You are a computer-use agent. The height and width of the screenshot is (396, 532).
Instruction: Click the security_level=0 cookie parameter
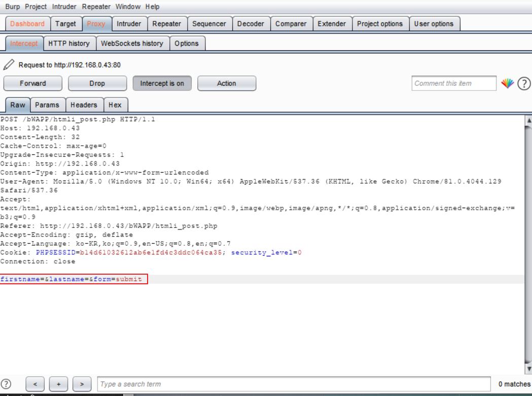(266, 252)
